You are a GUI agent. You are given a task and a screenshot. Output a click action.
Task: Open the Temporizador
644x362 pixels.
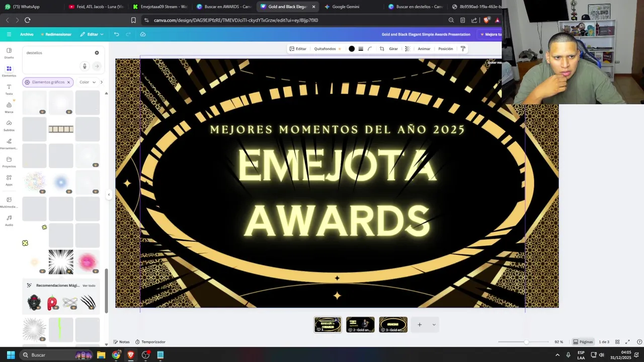coord(150,342)
